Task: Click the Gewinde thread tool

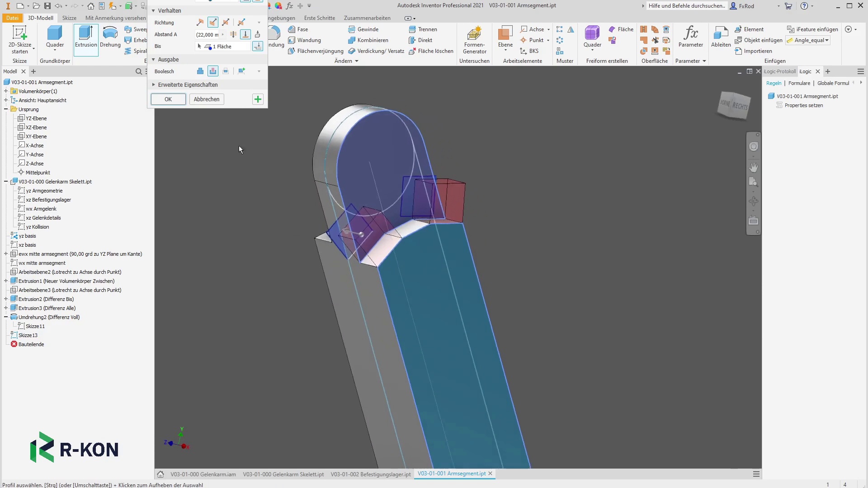Action: pos(363,29)
